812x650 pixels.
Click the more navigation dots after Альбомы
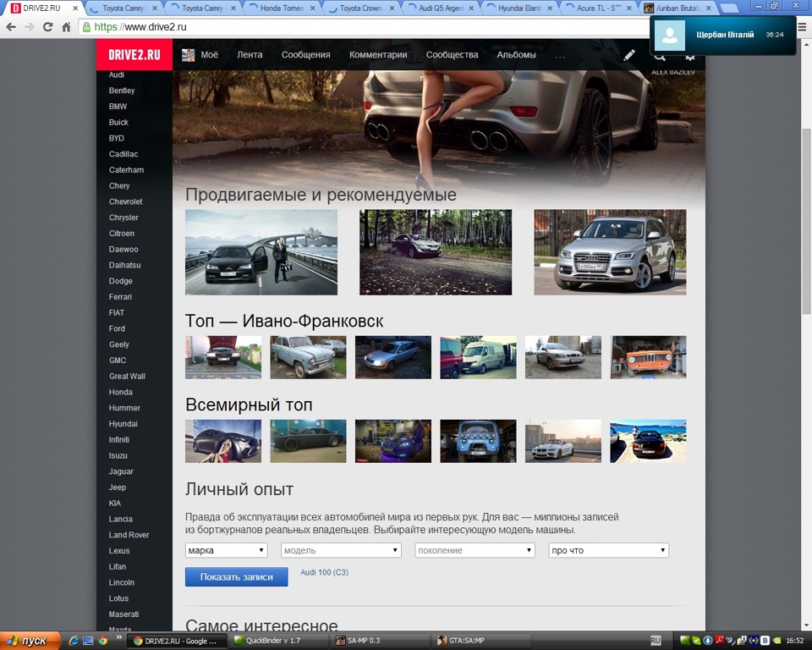(560, 56)
